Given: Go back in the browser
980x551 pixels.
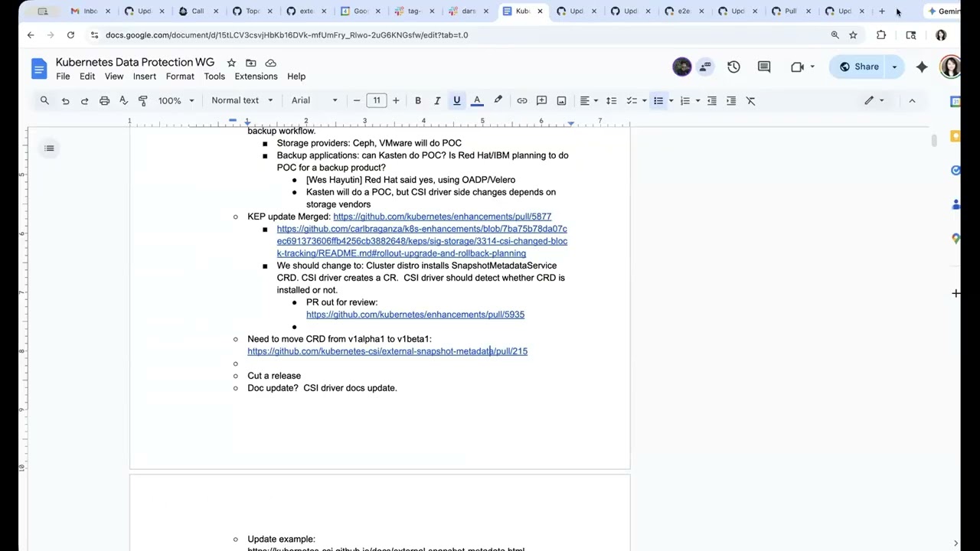Looking at the screenshot, I should (x=31, y=35).
